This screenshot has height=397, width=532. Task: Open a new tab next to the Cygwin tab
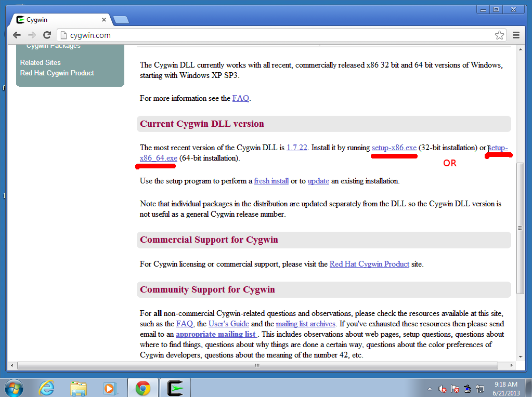tap(121, 20)
